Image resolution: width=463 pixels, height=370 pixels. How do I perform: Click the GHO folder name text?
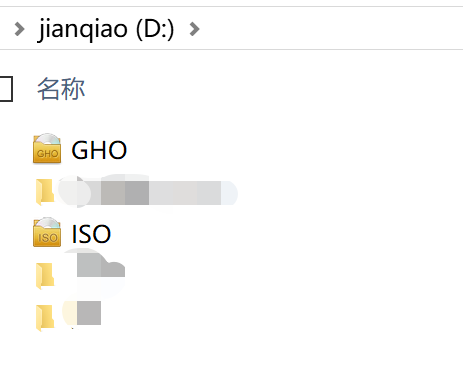click(x=99, y=150)
